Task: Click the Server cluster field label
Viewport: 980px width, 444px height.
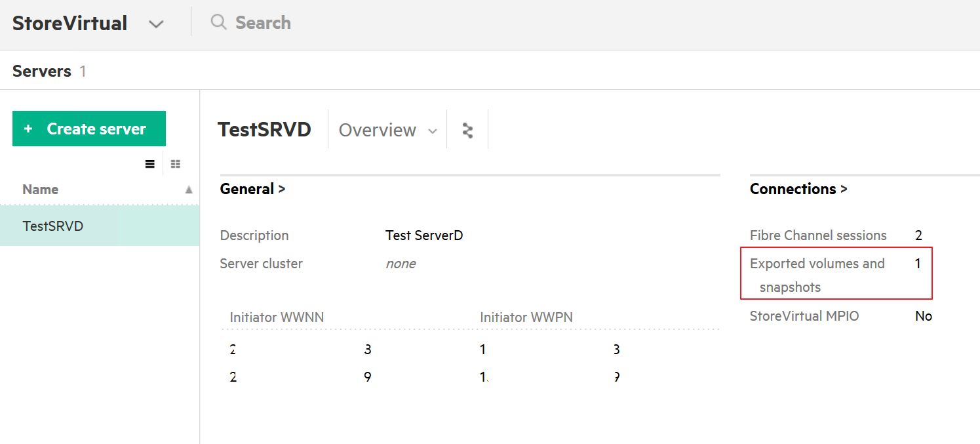Action: click(262, 264)
